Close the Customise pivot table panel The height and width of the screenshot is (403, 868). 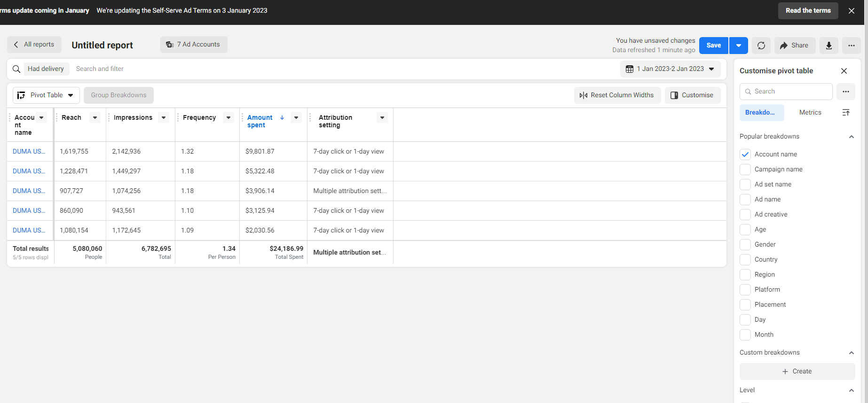844,71
